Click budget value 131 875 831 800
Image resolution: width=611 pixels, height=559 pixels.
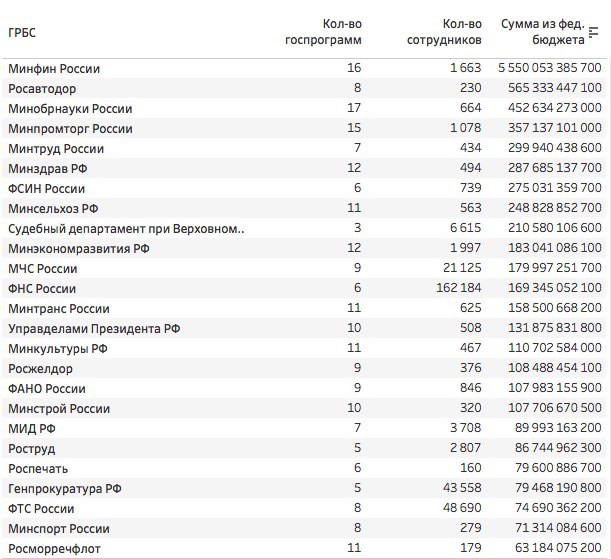(x=554, y=328)
